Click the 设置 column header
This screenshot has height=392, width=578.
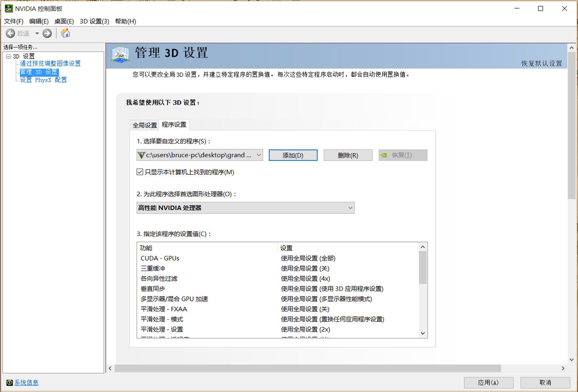point(348,248)
